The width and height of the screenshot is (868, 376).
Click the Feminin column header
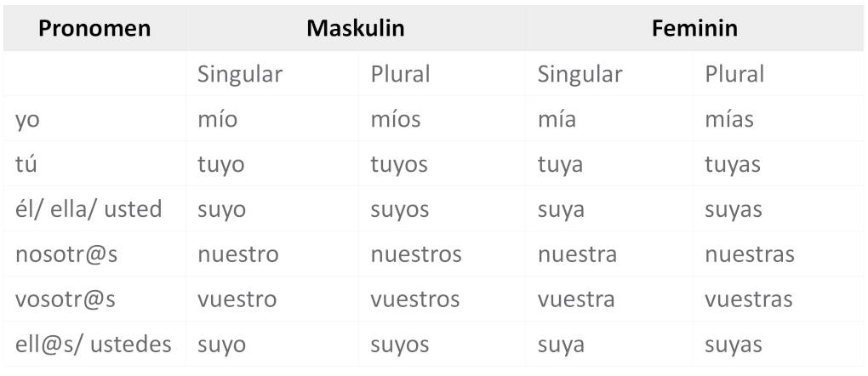pyautogui.click(x=694, y=28)
